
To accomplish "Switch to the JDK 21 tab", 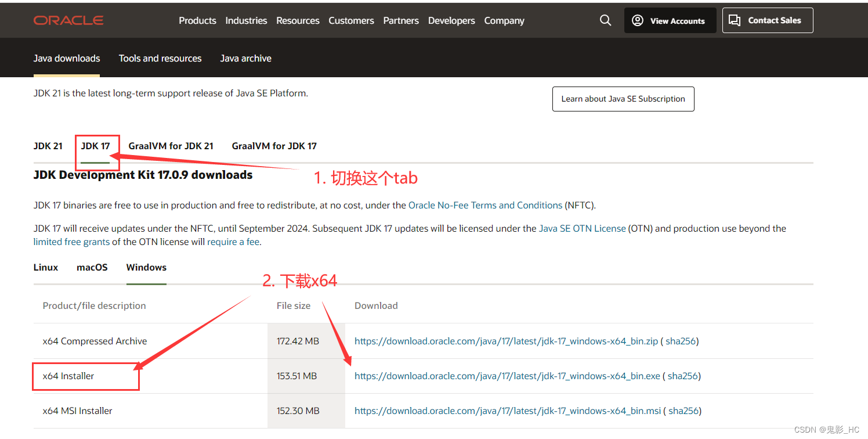I will pos(48,146).
